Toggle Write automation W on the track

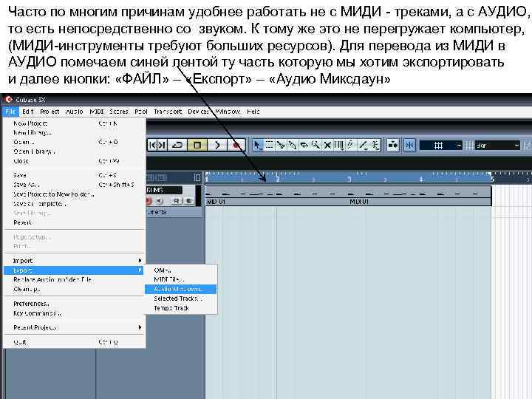188,201
